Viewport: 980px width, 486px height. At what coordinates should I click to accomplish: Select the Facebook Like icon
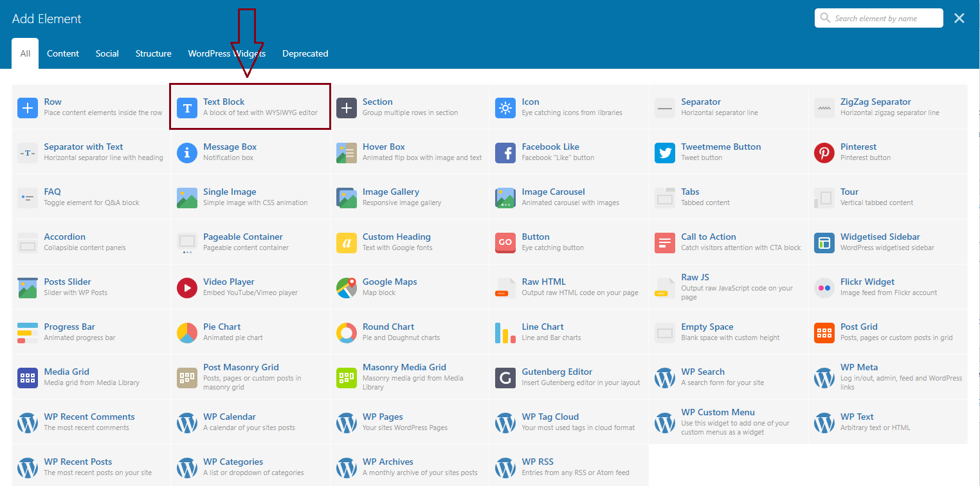(505, 153)
